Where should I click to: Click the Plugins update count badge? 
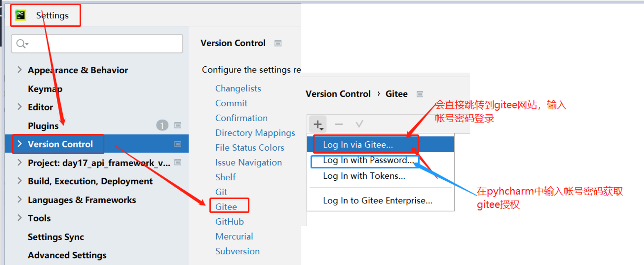tap(162, 125)
